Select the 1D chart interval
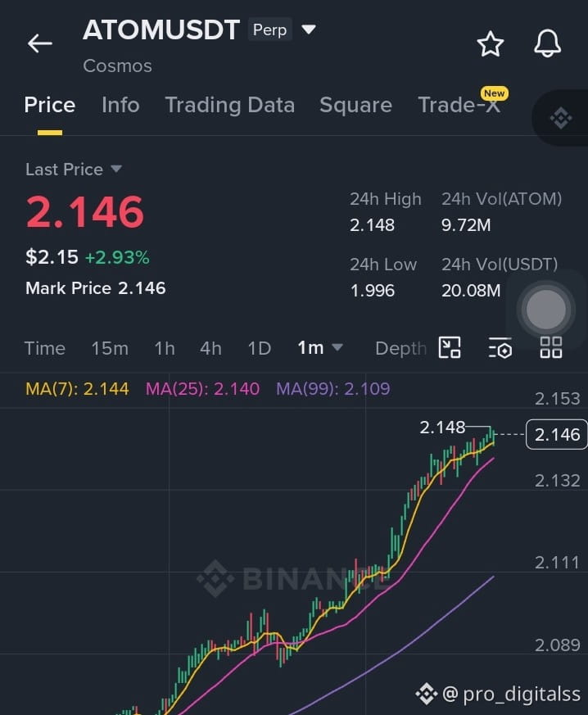 click(260, 348)
